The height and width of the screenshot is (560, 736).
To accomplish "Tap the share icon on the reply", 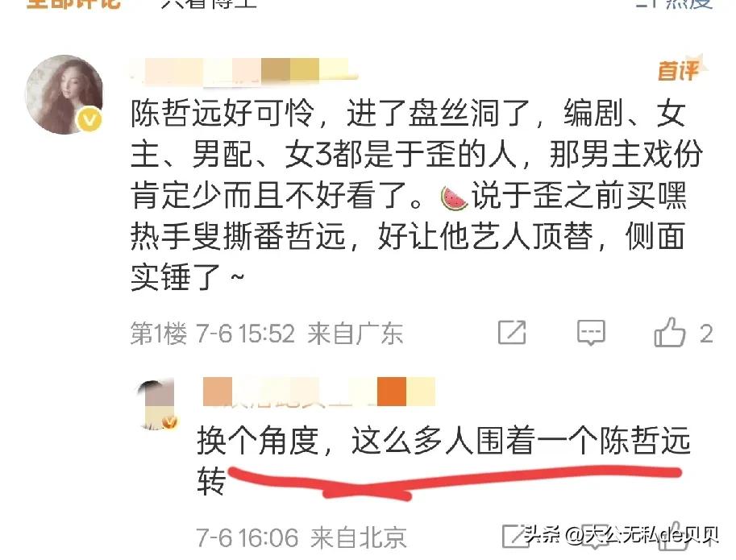I will 514,536.
